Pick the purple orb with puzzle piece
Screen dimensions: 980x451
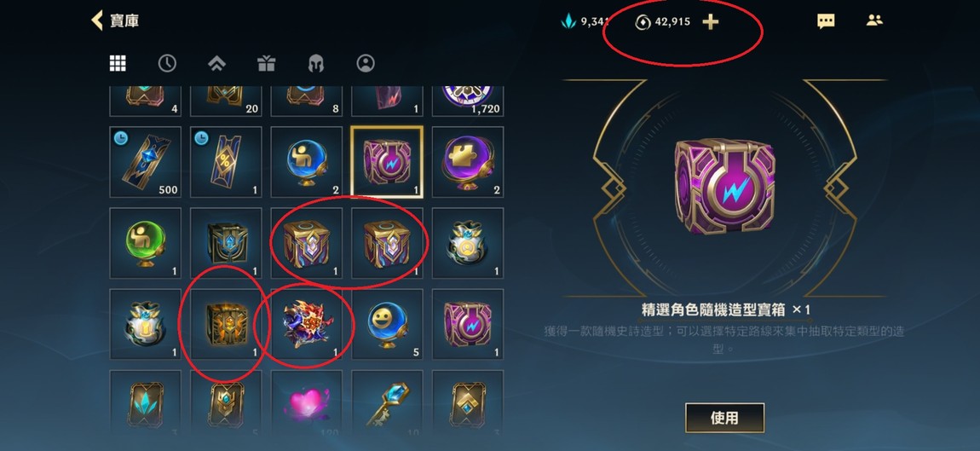click(468, 162)
